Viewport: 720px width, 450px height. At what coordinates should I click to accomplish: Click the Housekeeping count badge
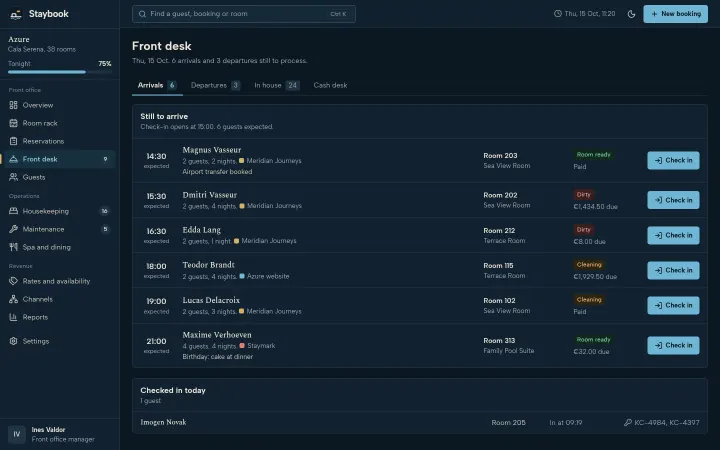tap(105, 211)
